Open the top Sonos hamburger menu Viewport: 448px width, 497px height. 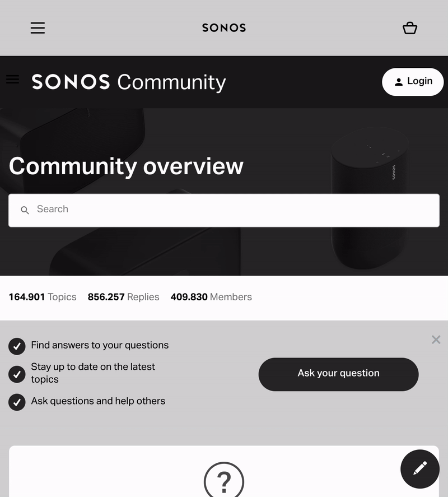pyautogui.click(x=38, y=28)
